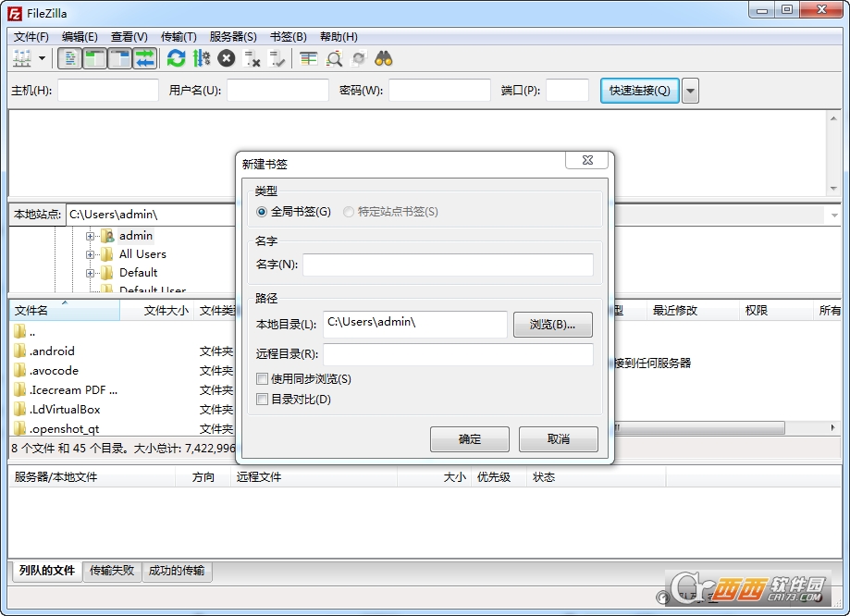The height and width of the screenshot is (616, 850).
Task: Open quick connect history dropdown arrow
Action: [x=690, y=91]
